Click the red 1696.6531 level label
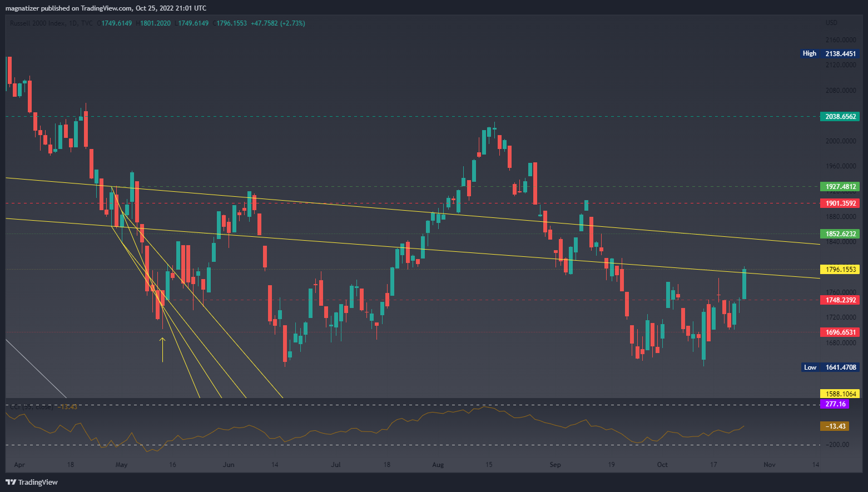This screenshot has width=868, height=492. [840, 332]
